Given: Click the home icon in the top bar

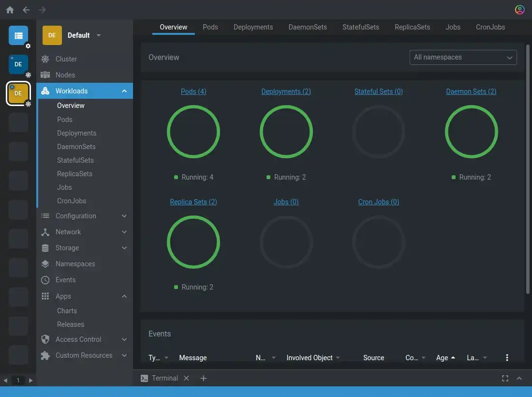Looking at the screenshot, I should tap(10, 9).
